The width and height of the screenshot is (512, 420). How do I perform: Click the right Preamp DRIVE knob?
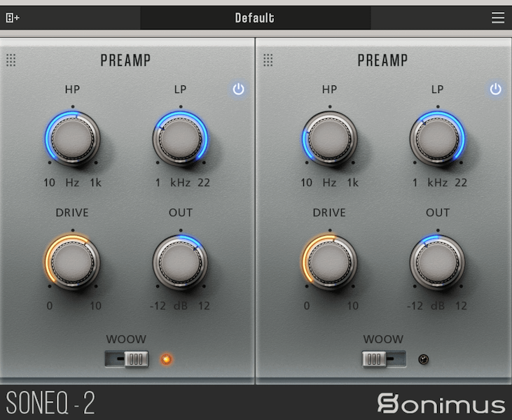(330, 261)
